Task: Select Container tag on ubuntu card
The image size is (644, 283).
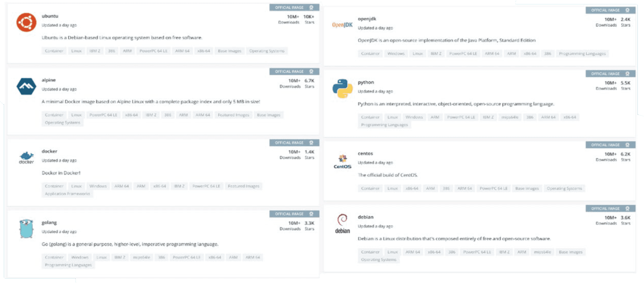Action: 54,51
